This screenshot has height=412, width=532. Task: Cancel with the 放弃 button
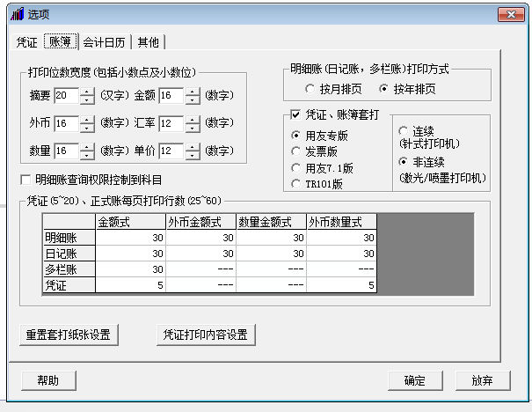[x=483, y=381]
